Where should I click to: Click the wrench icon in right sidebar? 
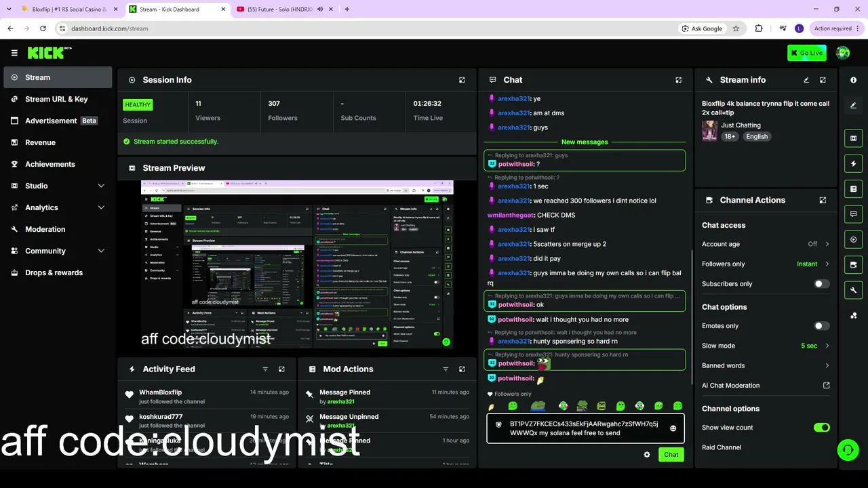click(x=853, y=290)
